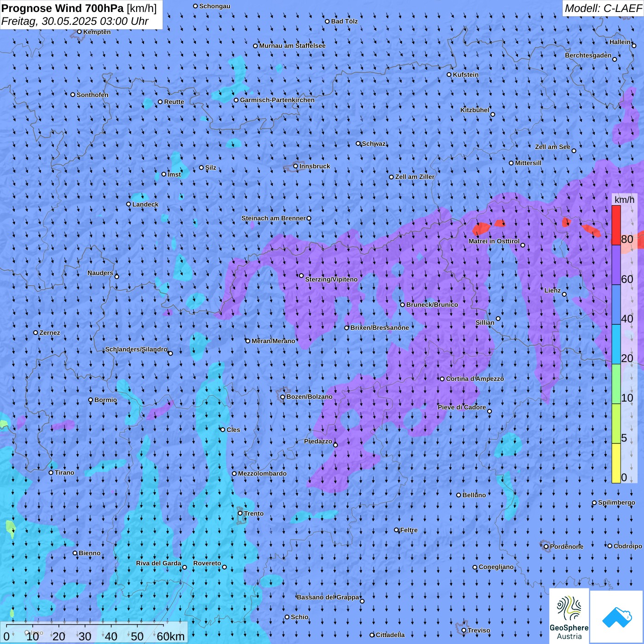Click the 'Sillian' town label
The height and width of the screenshot is (644, 644).
click(x=485, y=322)
